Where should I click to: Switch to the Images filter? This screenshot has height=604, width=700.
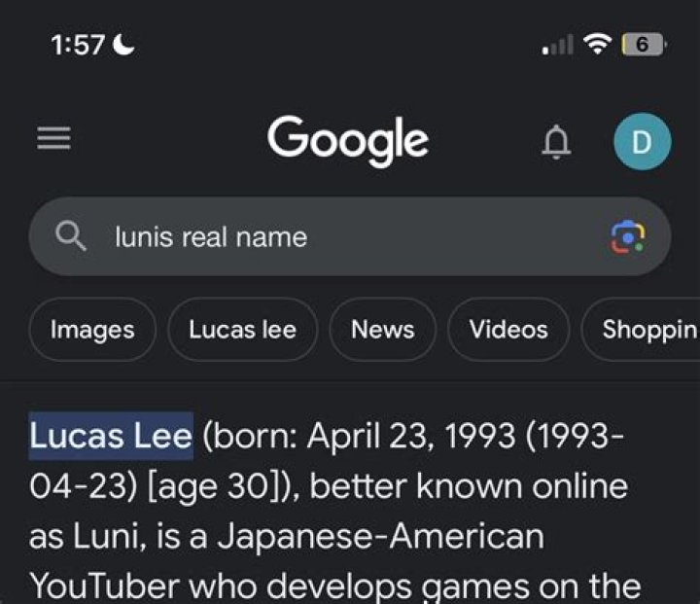(x=92, y=330)
